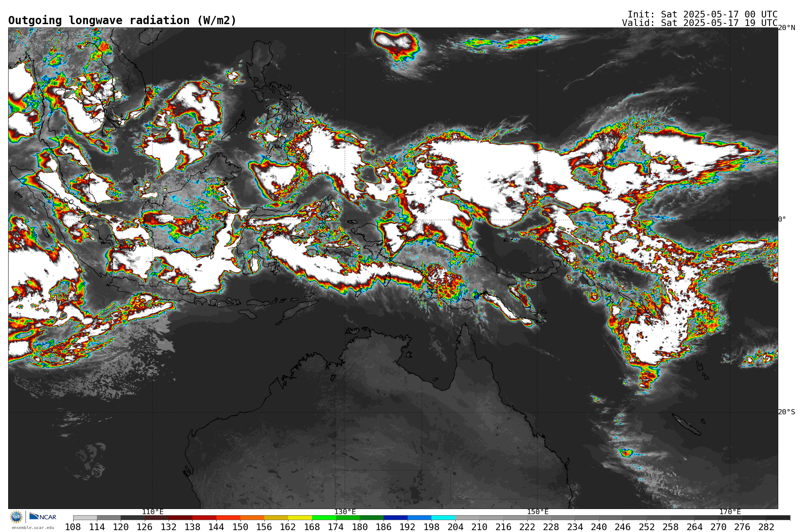Click the colorbar value 216

[x=503, y=527]
